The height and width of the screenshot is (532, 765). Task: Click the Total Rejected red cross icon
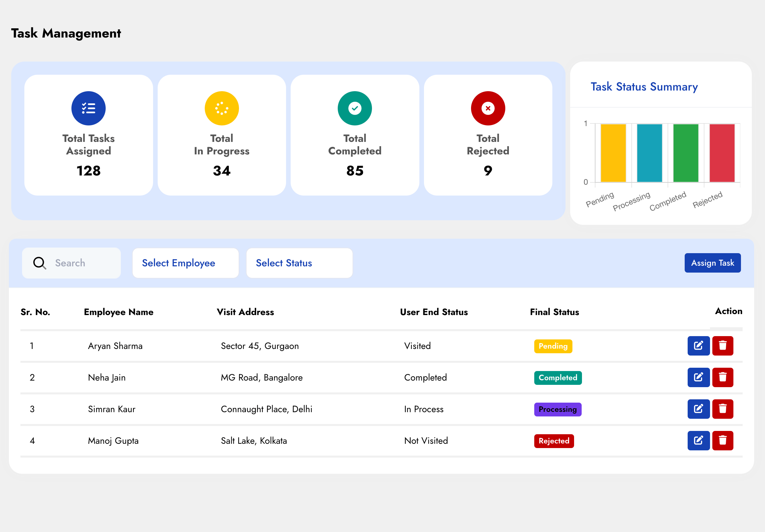point(488,108)
